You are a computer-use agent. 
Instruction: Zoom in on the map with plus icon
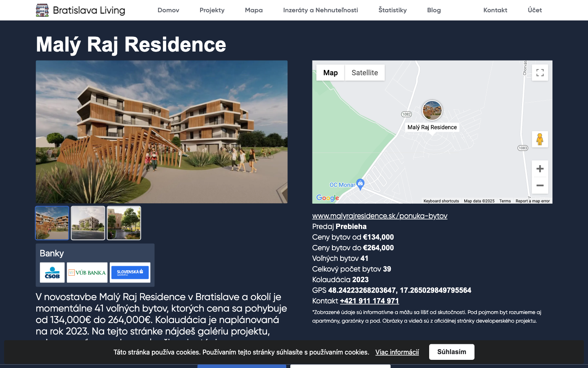click(x=540, y=168)
